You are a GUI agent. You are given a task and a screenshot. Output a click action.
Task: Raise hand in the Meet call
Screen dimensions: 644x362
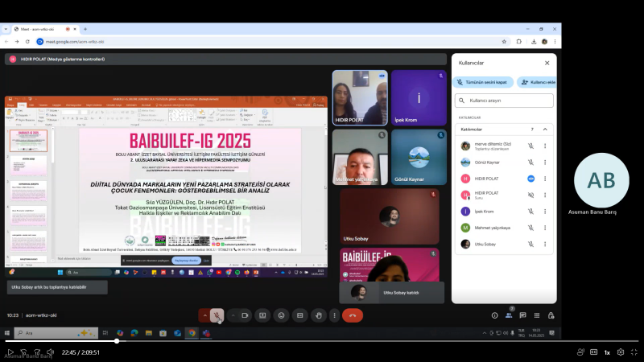point(319,315)
